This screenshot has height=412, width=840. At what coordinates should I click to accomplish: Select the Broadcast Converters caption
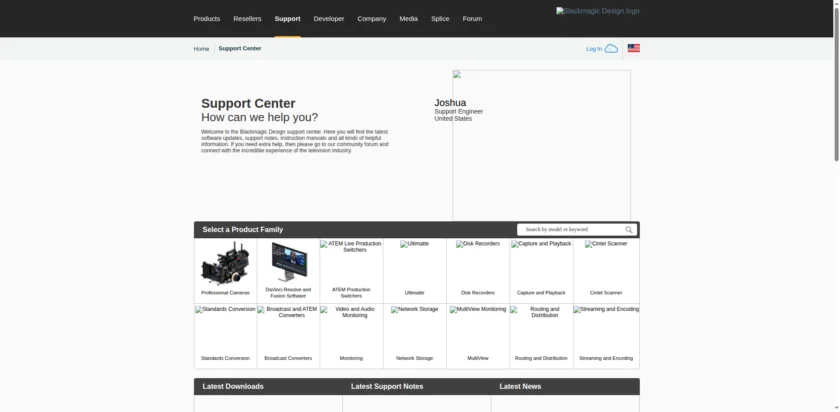click(288, 358)
